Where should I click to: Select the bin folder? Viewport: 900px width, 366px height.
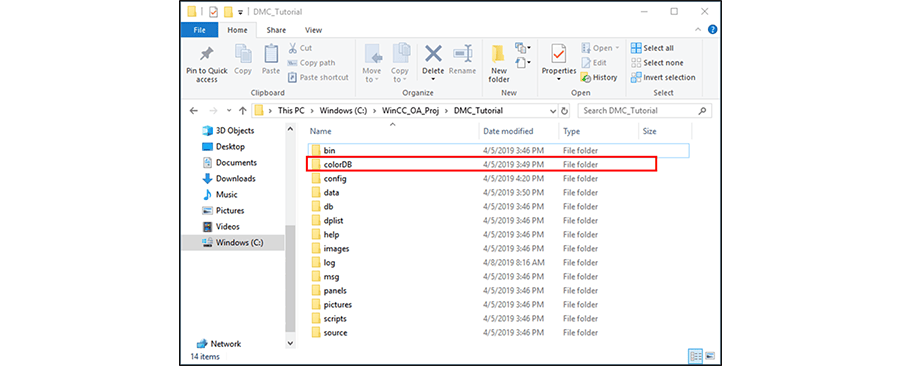pyautogui.click(x=498, y=151)
